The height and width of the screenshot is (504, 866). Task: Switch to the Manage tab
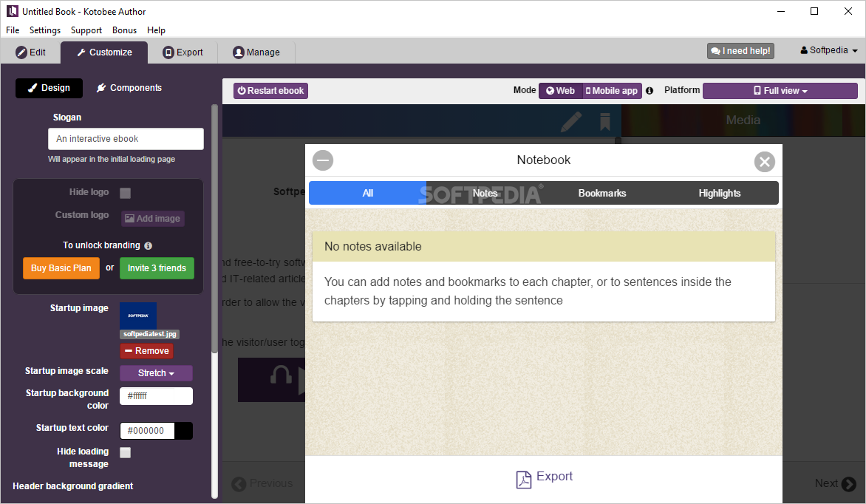click(x=256, y=52)
